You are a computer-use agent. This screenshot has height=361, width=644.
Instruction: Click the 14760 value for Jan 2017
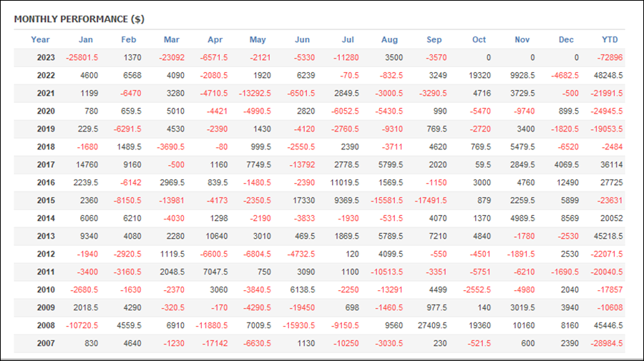point(87,165)
